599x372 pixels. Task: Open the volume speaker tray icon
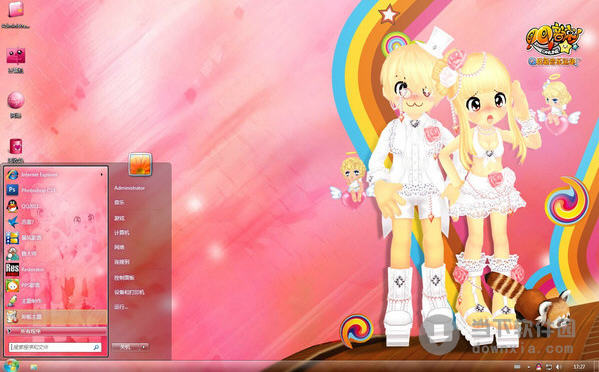[x=558, y=367]
